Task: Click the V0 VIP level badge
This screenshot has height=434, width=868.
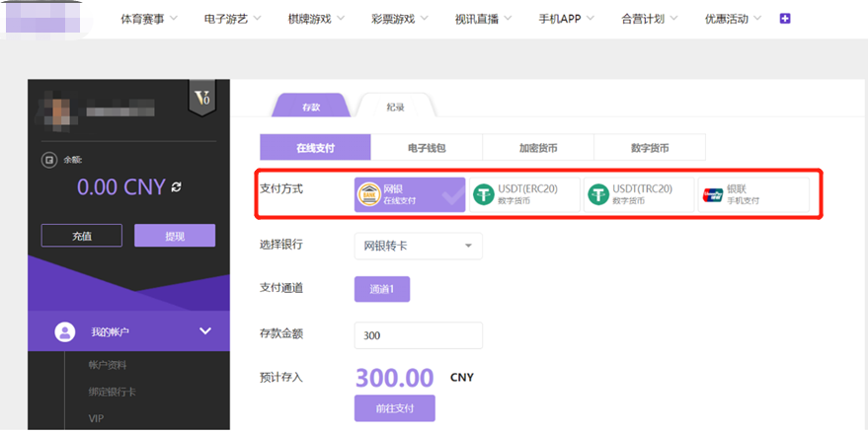Action: [x=201, y=99]
